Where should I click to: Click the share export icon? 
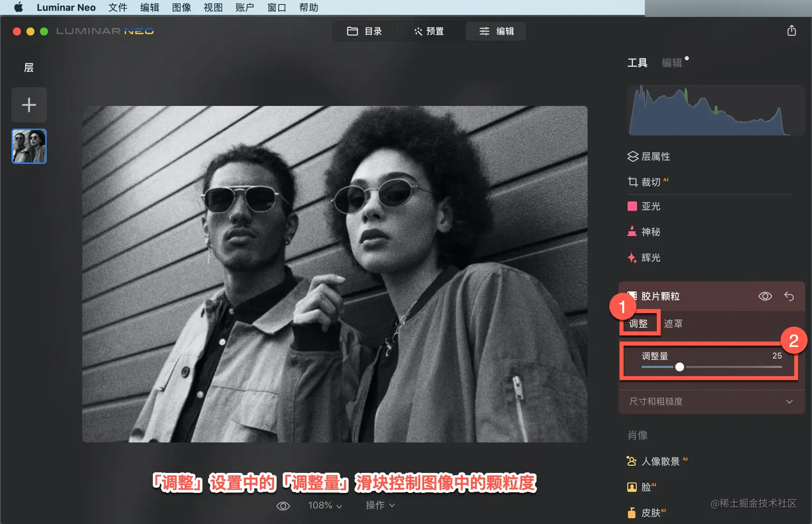click(792, 31)
